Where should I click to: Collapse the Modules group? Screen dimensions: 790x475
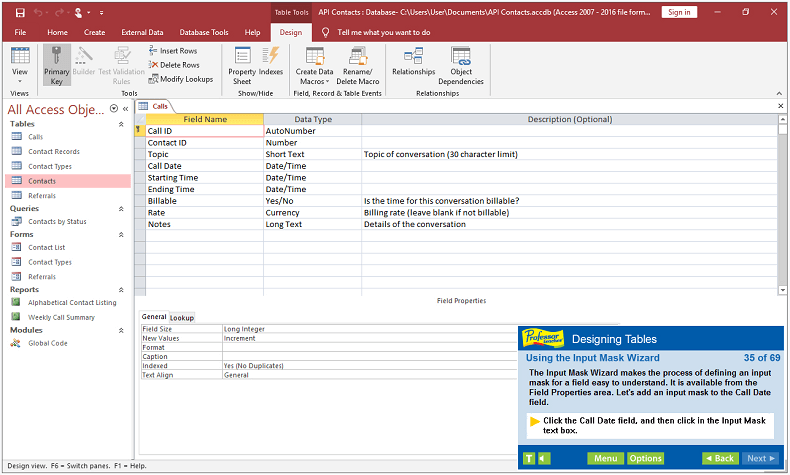(121, 330)
